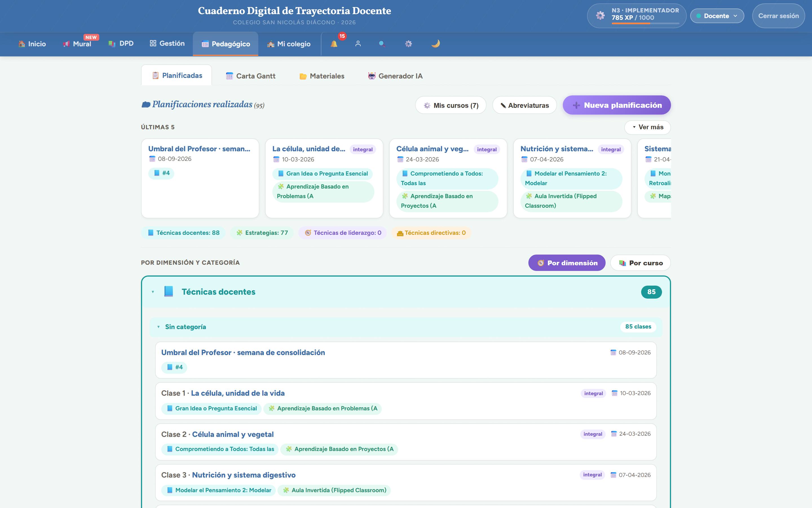Toggle dark mode moon icon

click(436, 44)
